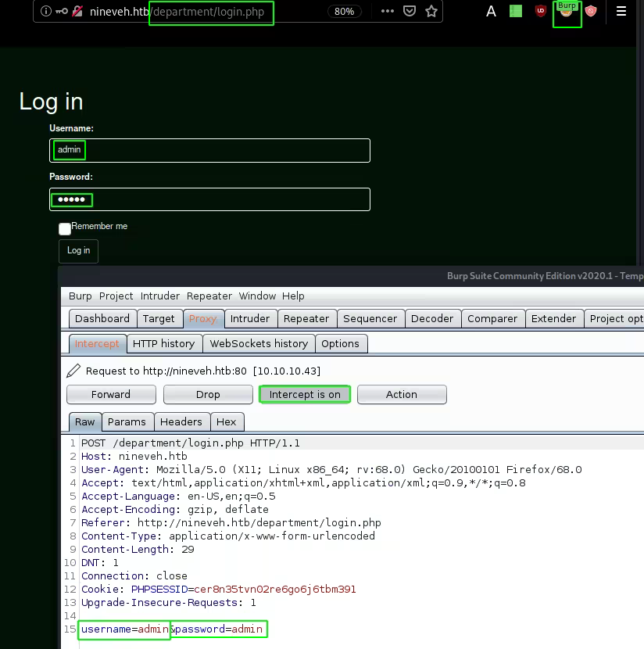Click the FoxyProxy Burp extension icon
This screenshot has width=644, height=649.
click(x=567, y=13)
